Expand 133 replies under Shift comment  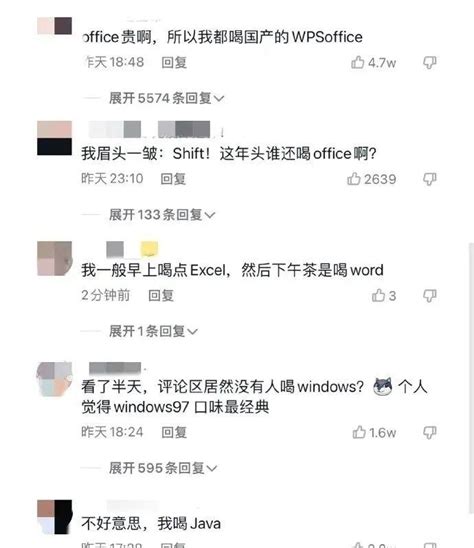click(162, 215)
